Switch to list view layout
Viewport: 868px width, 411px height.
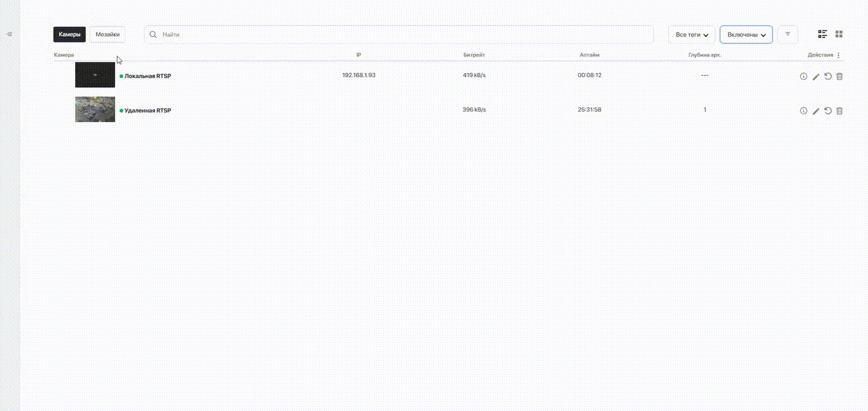(x=822, y=34)
